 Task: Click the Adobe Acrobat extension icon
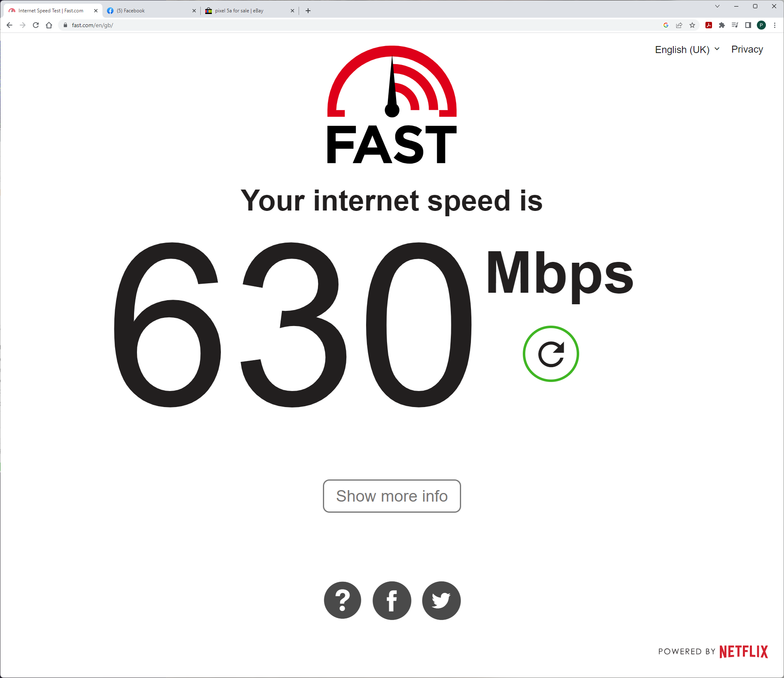coord(709,25)
